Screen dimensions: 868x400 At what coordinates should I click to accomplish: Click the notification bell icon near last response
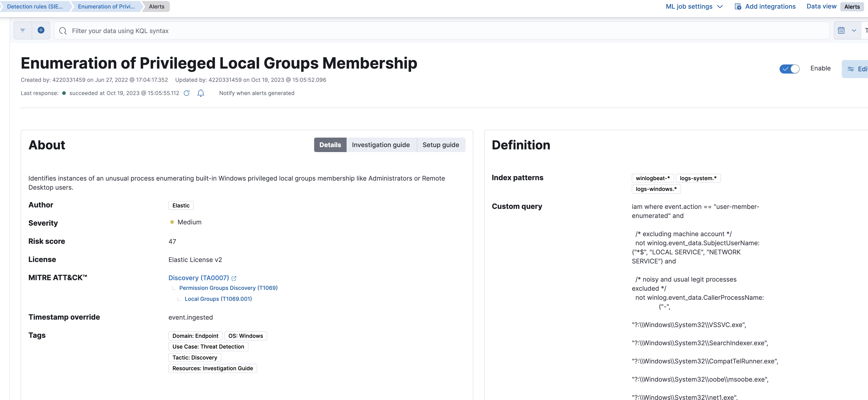tap(200, 93)
